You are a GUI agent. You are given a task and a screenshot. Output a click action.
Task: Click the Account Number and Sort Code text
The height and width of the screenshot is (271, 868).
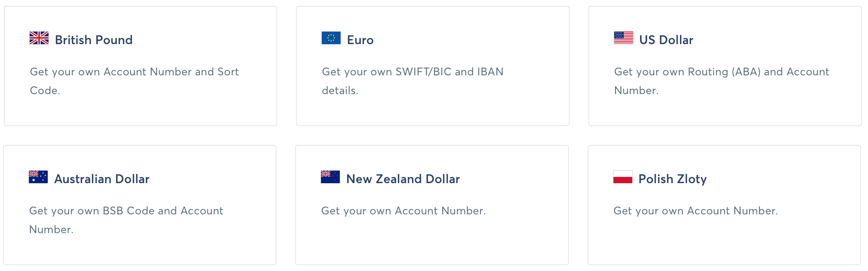point(134,81)
